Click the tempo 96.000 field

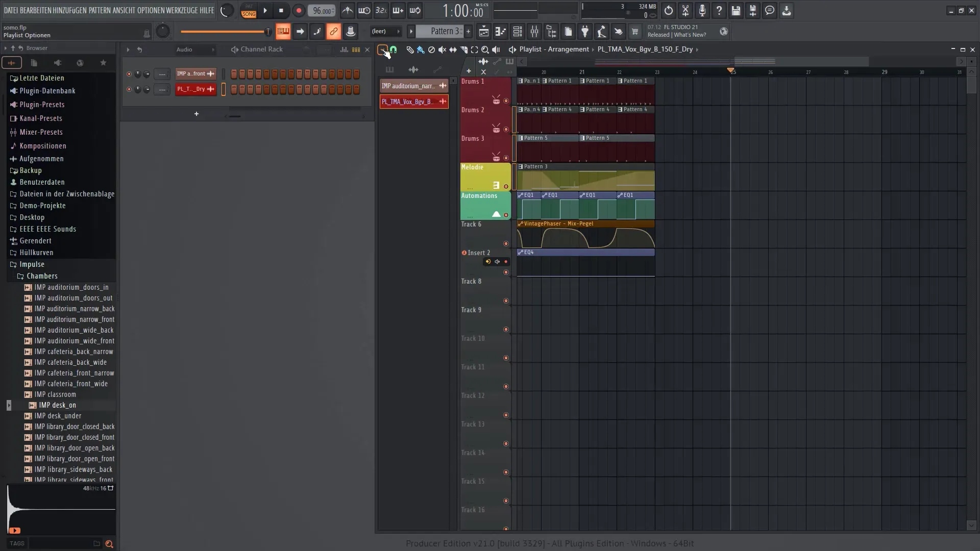322,10
